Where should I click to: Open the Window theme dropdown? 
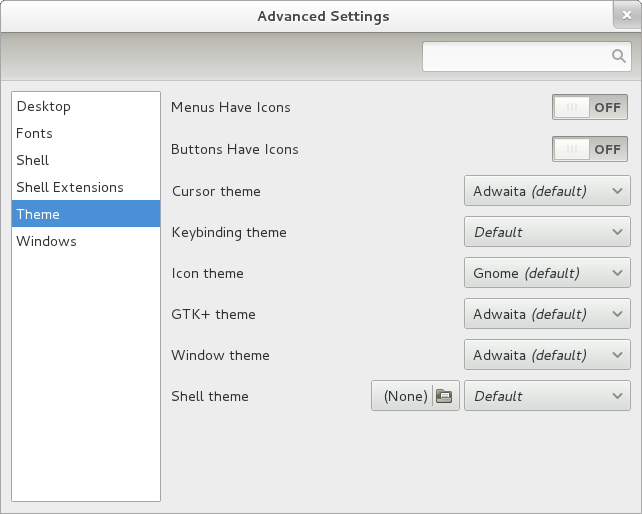click(x=547, y=355)
